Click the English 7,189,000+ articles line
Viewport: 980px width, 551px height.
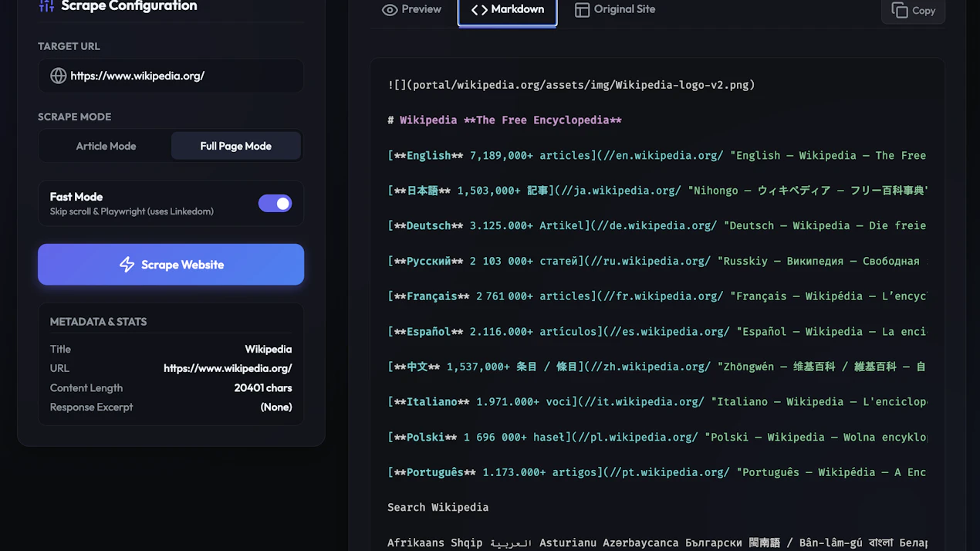(657, 155)
